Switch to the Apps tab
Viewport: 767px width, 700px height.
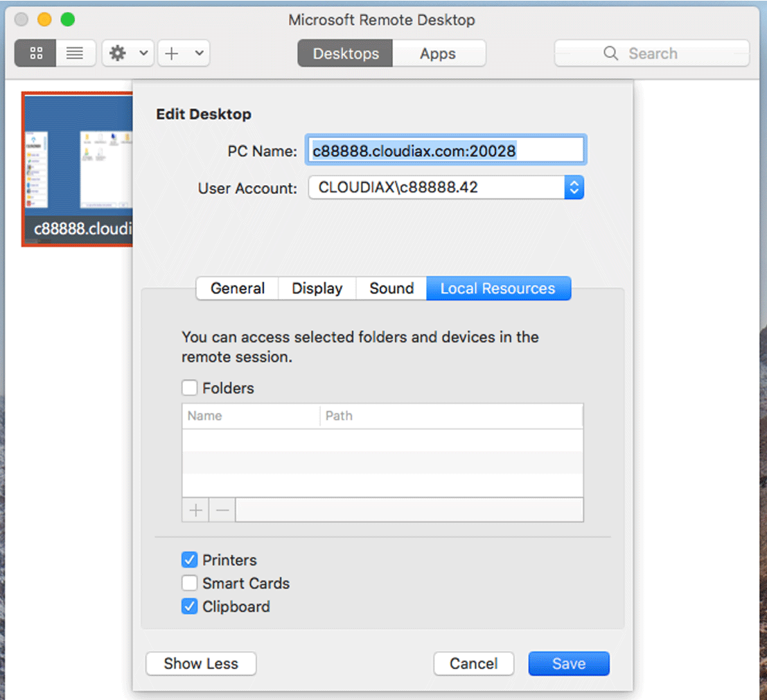(x=439, y=53)
